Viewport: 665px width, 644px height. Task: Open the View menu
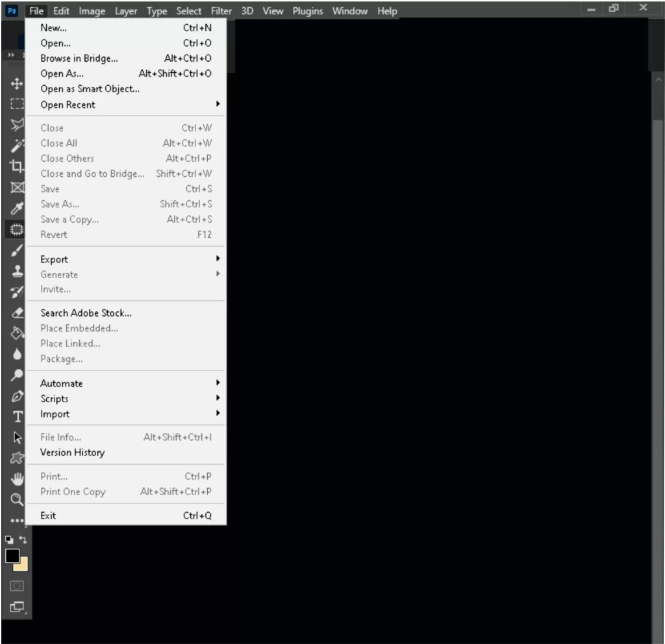coord(273,10)
